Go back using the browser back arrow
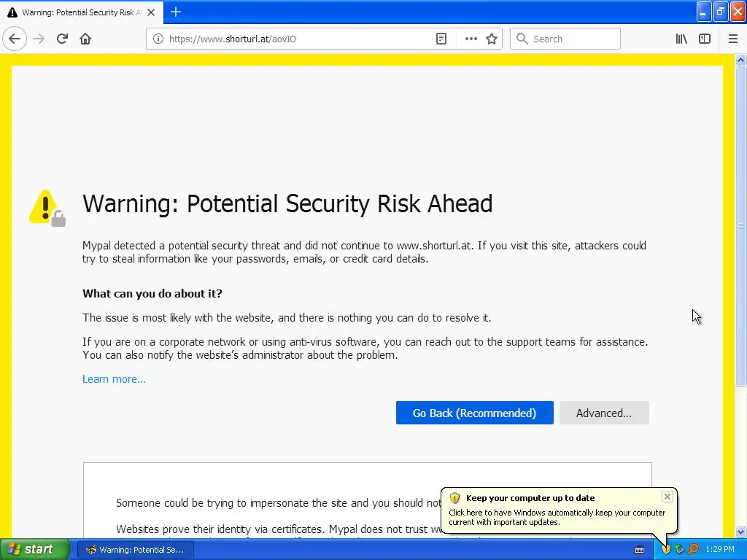The image size is (747, 560). tap(15, 39)
